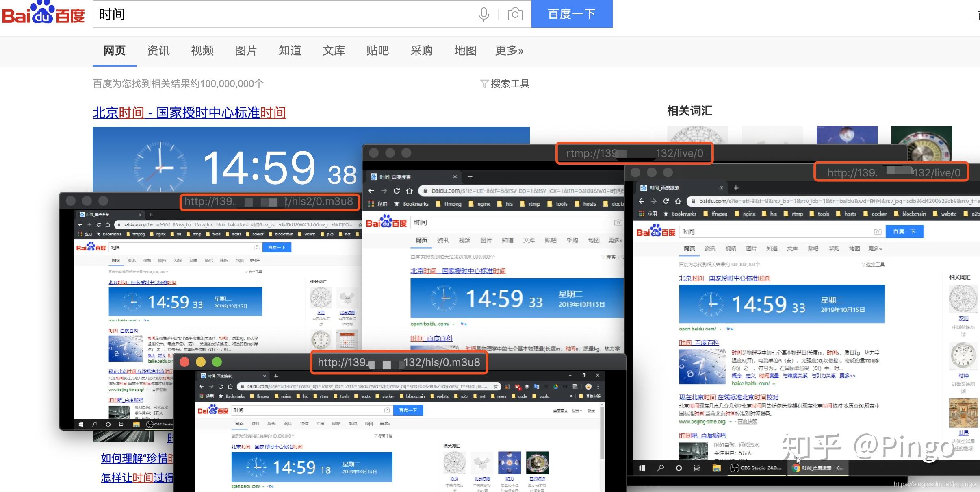The height and width of the screenshot is (492, 980).
Task: Open image search via the camera icon
Action: tap(514, 14)
